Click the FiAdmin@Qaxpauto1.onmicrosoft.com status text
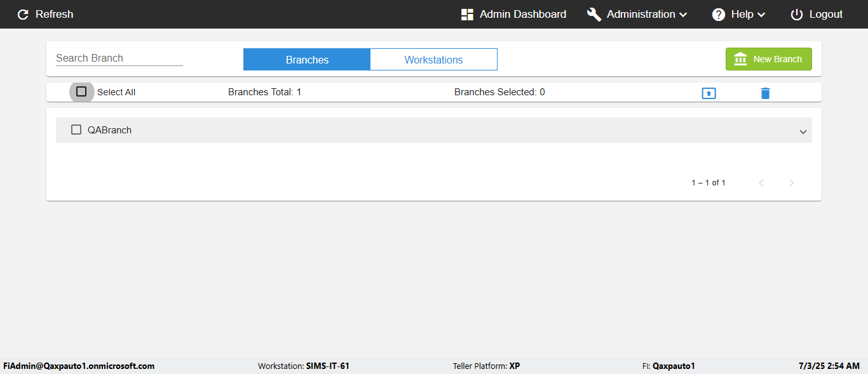The image size is (868, 374). tap(79, 366)
